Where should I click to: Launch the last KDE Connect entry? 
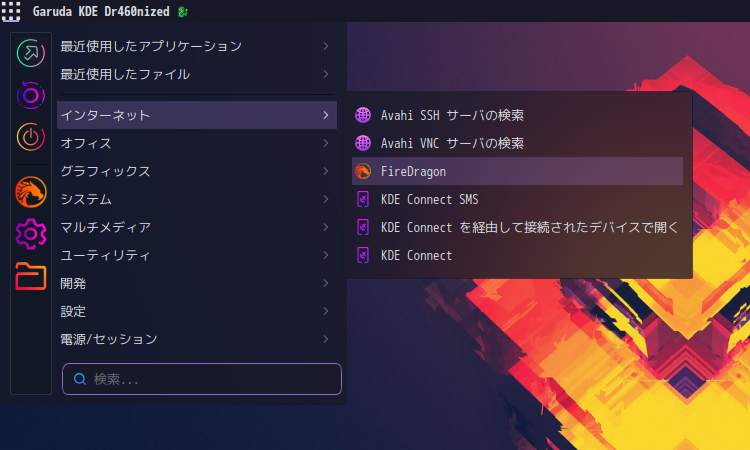click(x=518, y=255)
